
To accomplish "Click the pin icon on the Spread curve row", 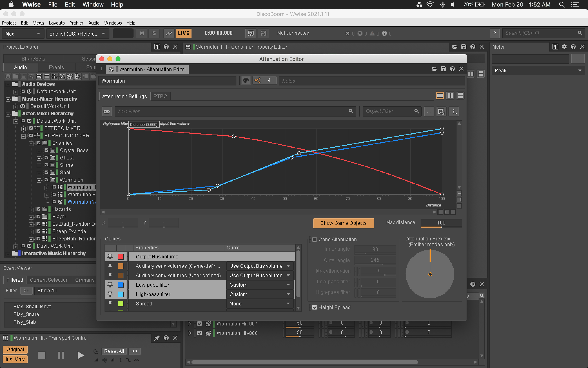I will point(110,304).
